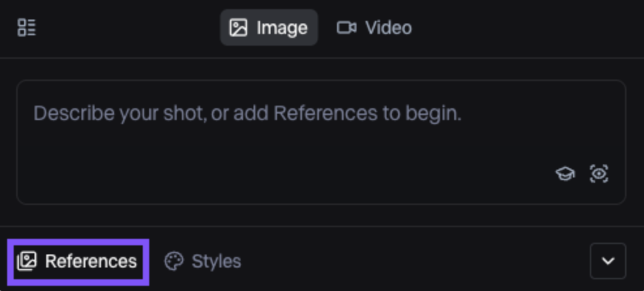Click the stacked images References icon
Screen dimensions: 644x291
pyautogui.click(x=27, y=262)
